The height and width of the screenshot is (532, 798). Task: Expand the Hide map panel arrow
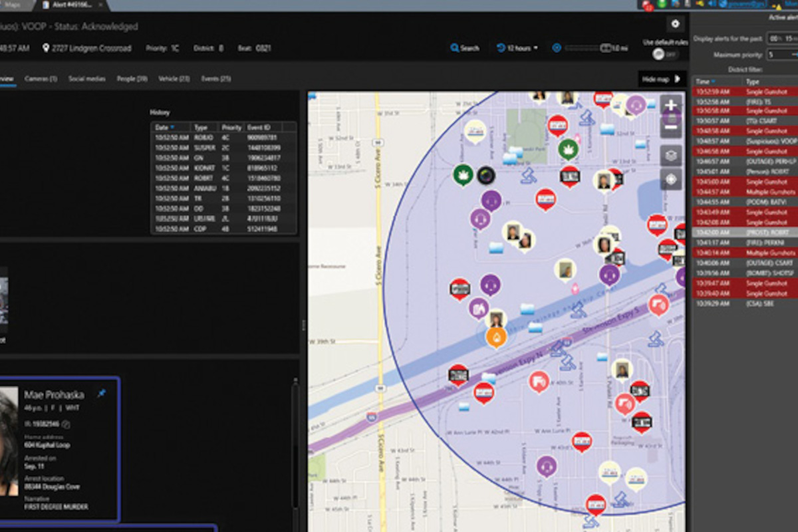click(x=678, y=78)
